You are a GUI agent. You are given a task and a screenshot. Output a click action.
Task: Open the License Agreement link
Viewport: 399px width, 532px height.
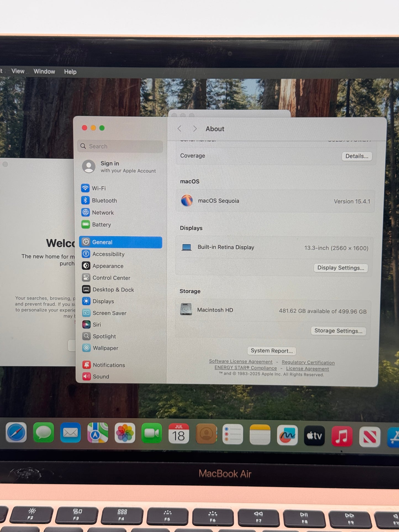click(307, 369)
